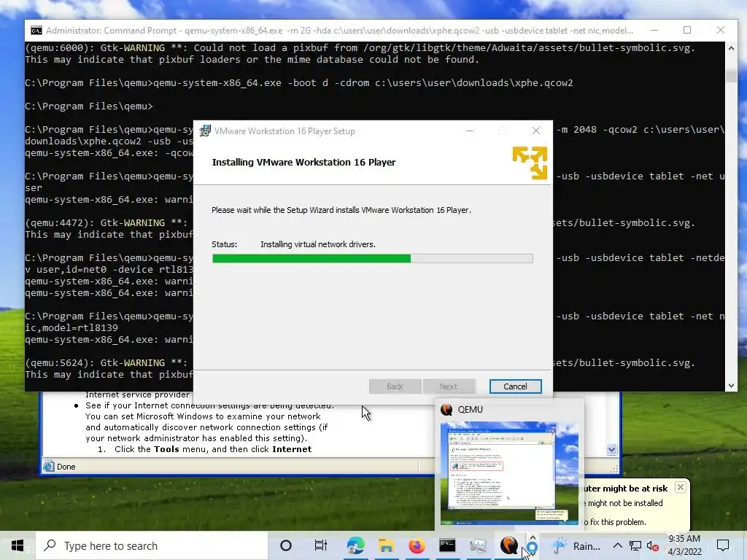Image resolution: width=747 pixels, height=560 pixels.
Task: Minimize the Command Prompt window
Action: 654,30
